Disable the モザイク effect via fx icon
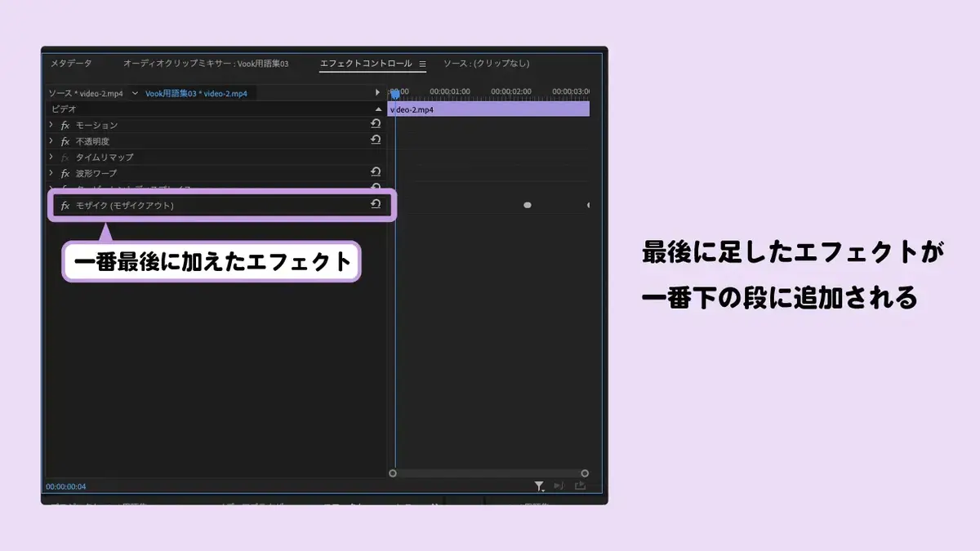This screenshot has height=551, width=980. 65,206
